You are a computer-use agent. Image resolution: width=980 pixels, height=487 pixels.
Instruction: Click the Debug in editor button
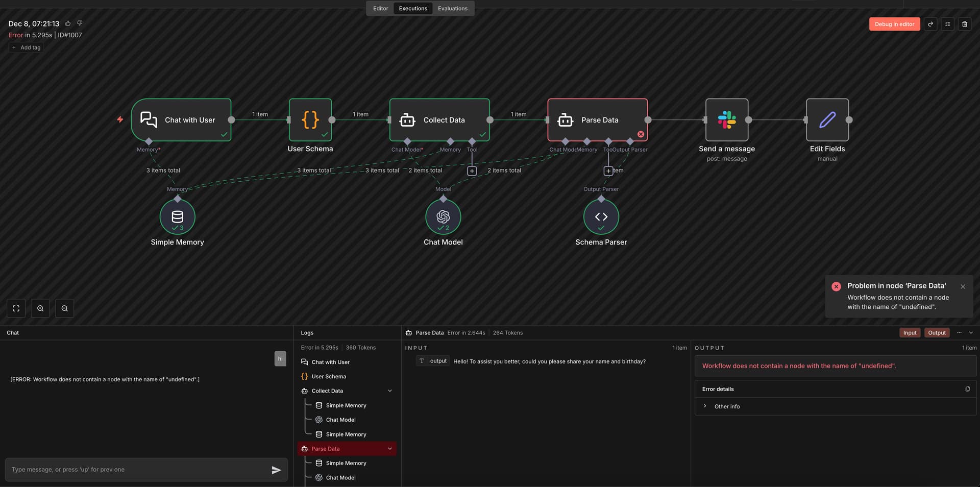pos(894,24)
